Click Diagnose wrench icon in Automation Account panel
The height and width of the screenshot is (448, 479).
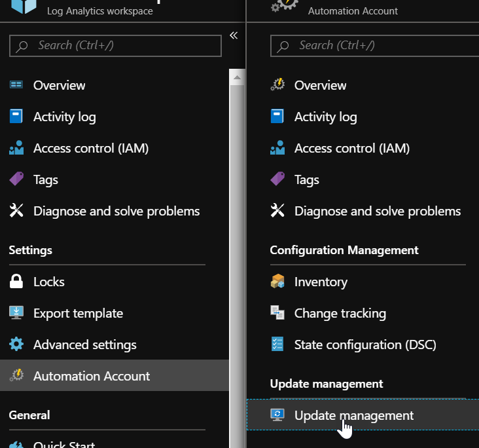[277, 210]
